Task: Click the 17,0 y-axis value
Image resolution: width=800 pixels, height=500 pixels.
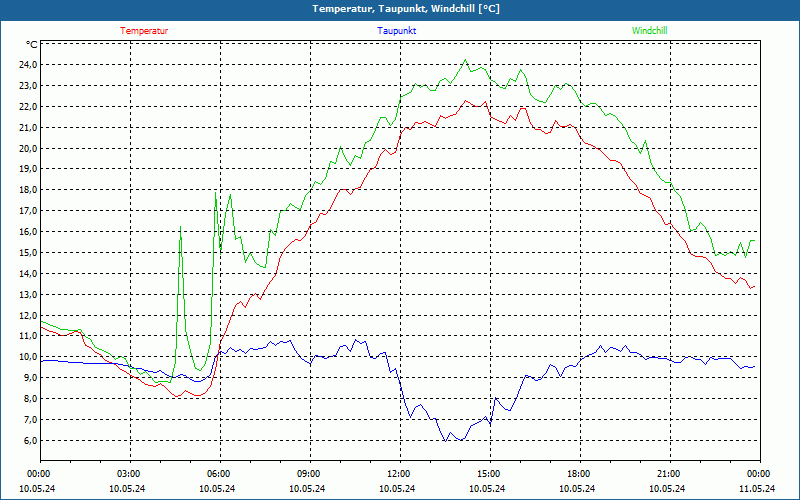Action: click(x=28, y=211)
